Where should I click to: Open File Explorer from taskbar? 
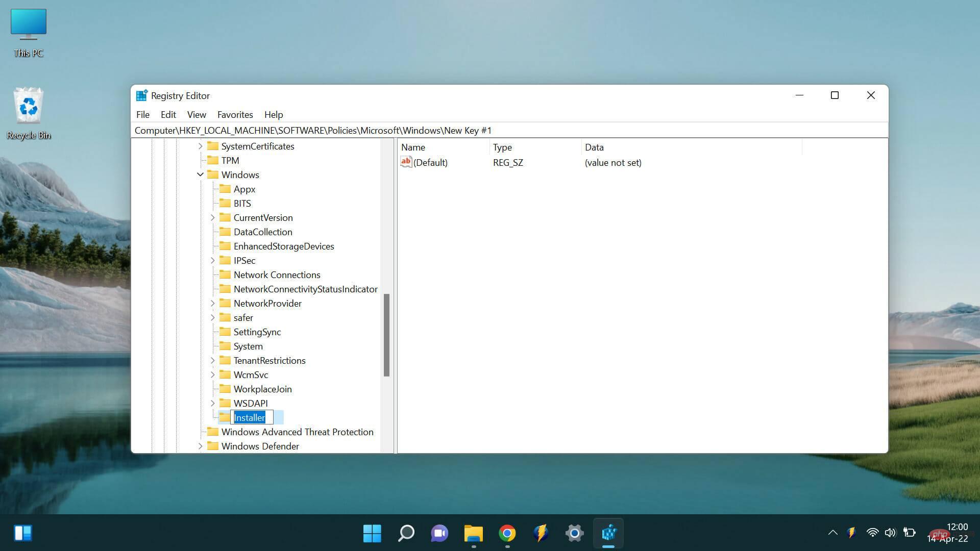473,534
